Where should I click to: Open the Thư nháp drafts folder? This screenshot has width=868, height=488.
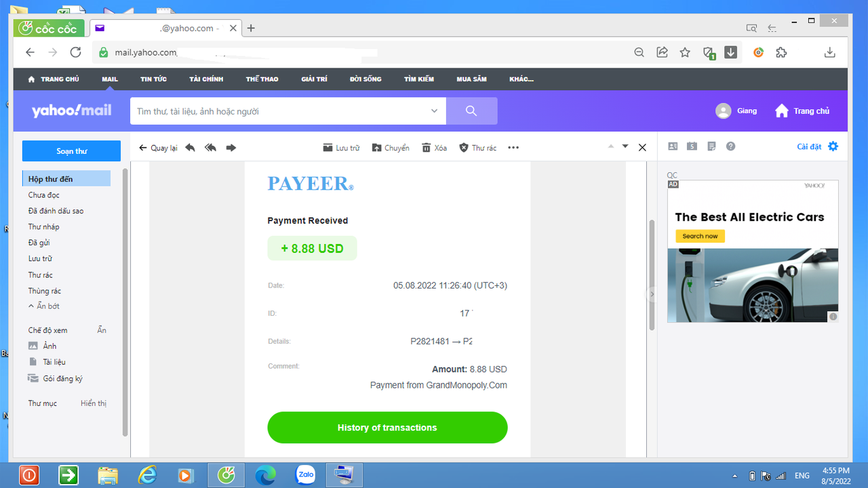(43, 227)
